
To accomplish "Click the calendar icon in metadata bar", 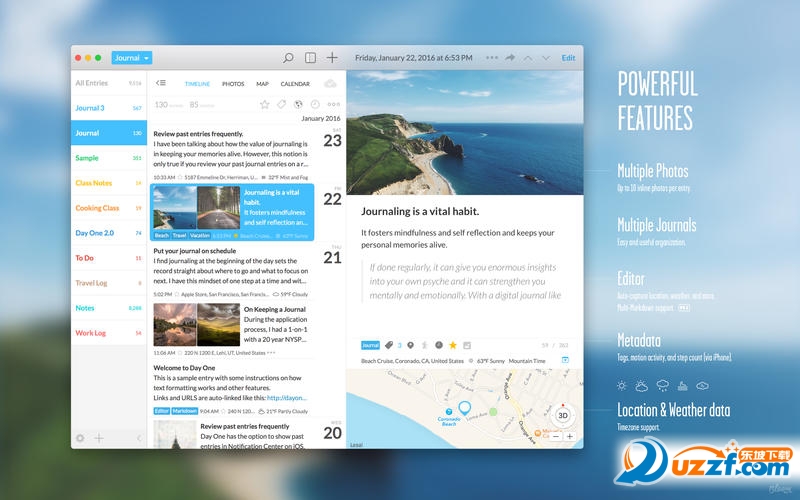I will tap(467, 345).
